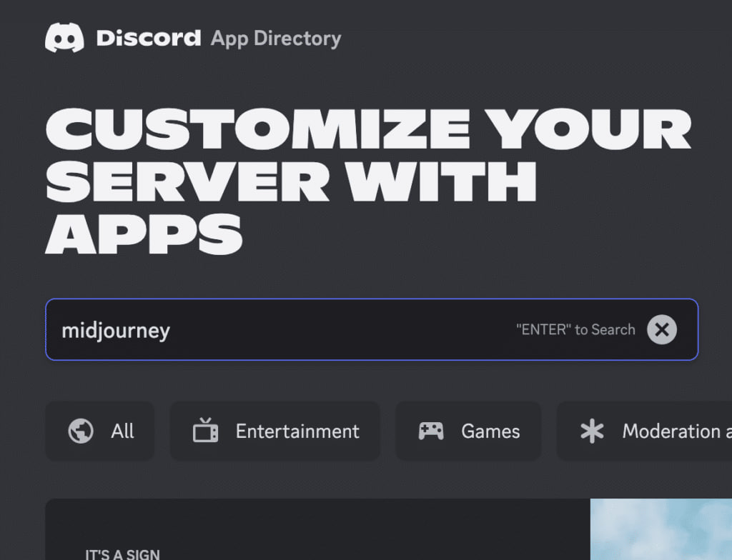
Task: Select the All category label
Action: point(122,431)
